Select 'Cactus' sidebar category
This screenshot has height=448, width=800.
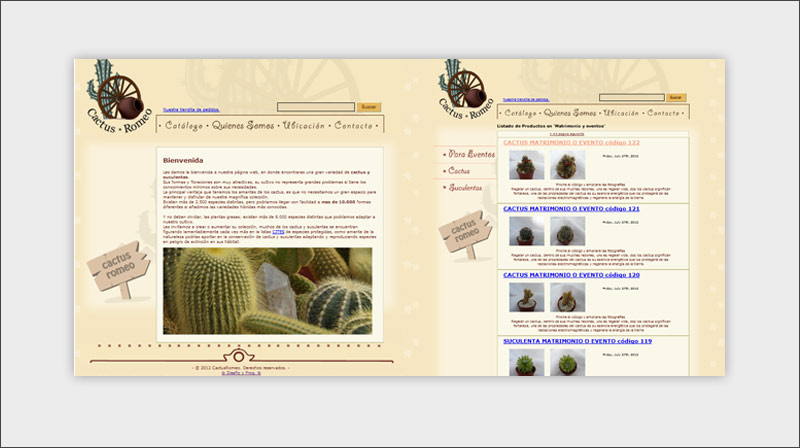click(458, 171)
